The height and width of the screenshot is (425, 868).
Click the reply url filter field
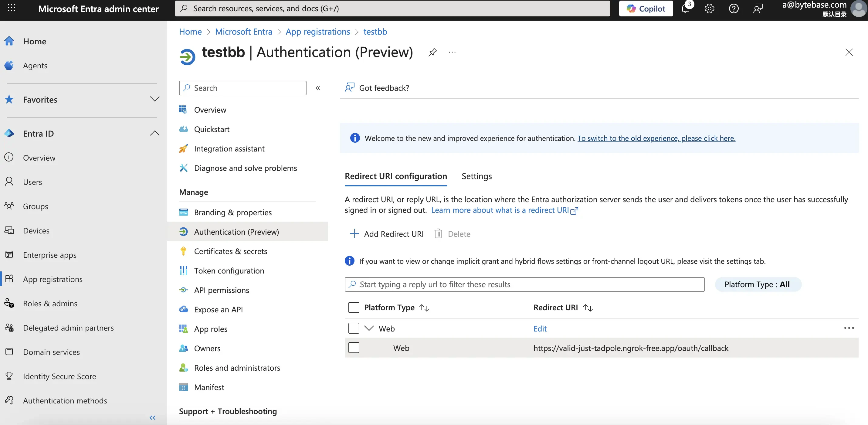click(x=524, y=284)
